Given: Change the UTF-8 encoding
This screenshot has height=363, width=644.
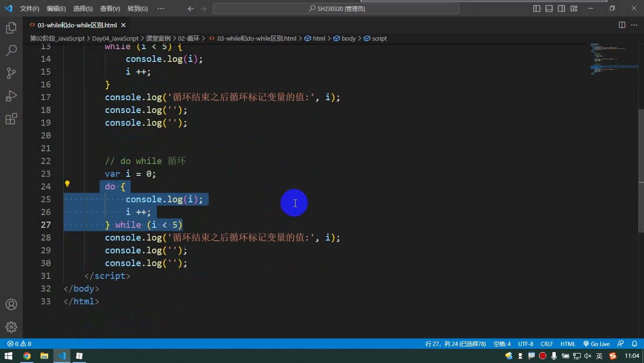Looking at the screenshot, I should tap(525, 344).
